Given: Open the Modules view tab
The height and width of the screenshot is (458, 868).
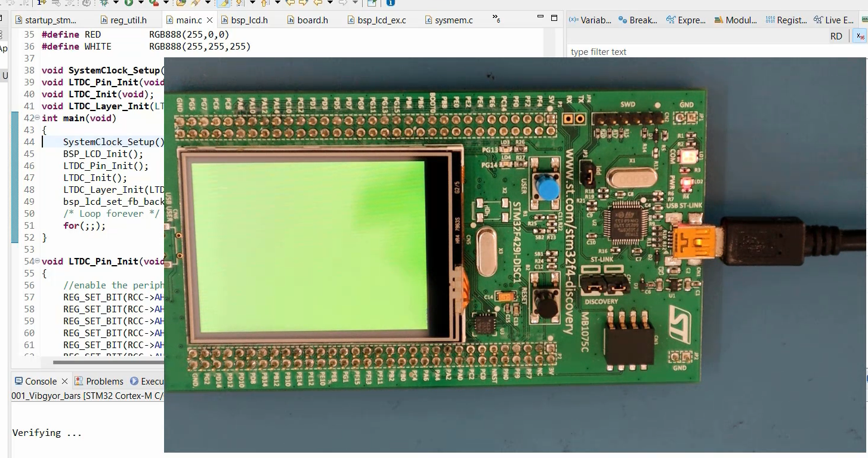Looking at the screenshot, I should click(x=736, y=20).
